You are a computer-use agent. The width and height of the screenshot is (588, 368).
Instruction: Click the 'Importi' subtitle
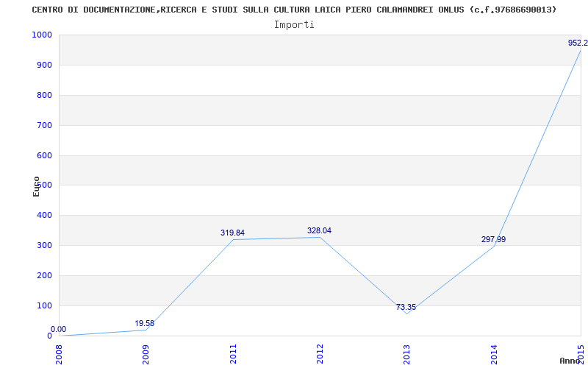(294, 25)
